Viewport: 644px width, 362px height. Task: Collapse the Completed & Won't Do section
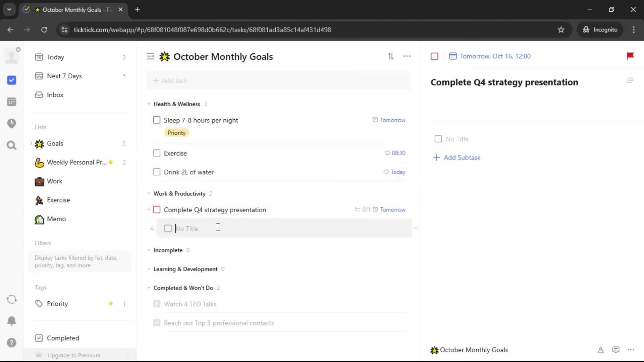point(149,288)
